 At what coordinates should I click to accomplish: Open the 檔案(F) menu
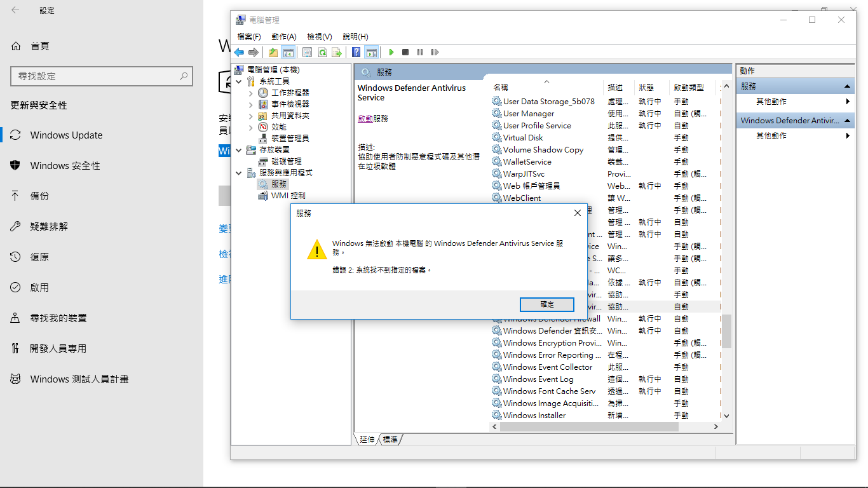coord(249,36)
